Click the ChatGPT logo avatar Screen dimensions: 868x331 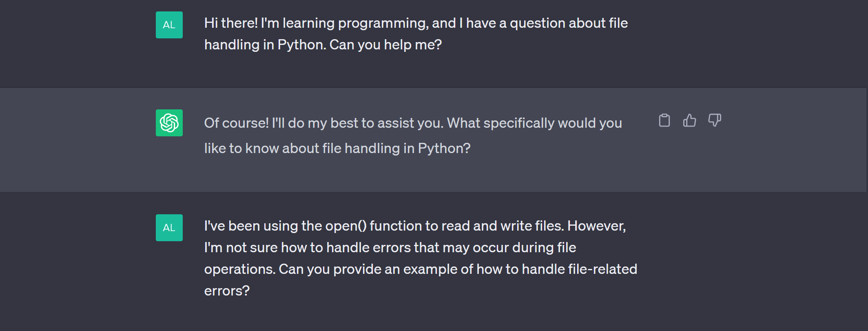click(169, 123)
